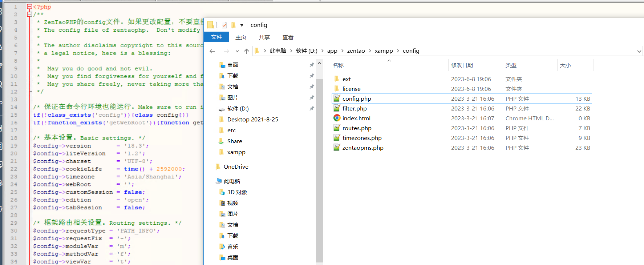Open the Customize Quick Access Toolbar dropdown
Screen dimensions: 644x265
tap(242, 25)
